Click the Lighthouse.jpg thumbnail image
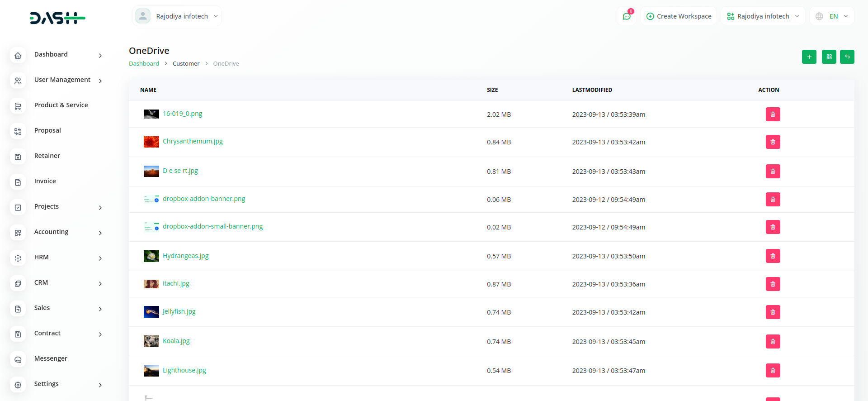Image resolution: width=868 pixels, height=401 pixels. (151, 371)
